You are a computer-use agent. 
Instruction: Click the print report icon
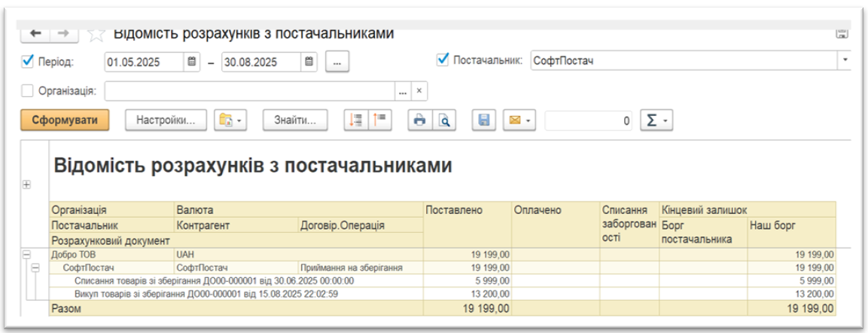tap(420, 121)
